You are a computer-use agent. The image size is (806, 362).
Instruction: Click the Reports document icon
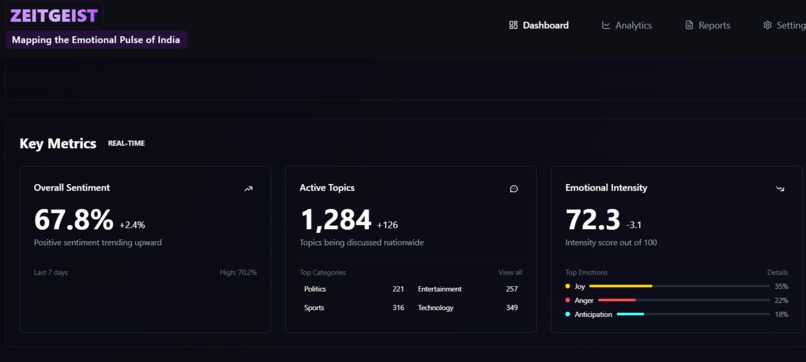(x=689, y=25)
